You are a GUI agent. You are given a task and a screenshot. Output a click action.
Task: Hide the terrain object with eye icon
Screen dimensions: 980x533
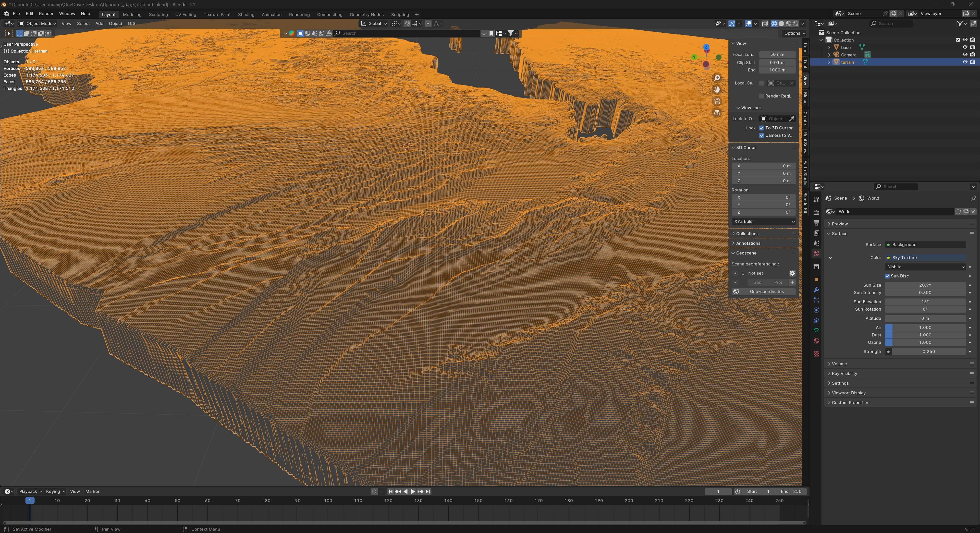[x=965, y=62]
